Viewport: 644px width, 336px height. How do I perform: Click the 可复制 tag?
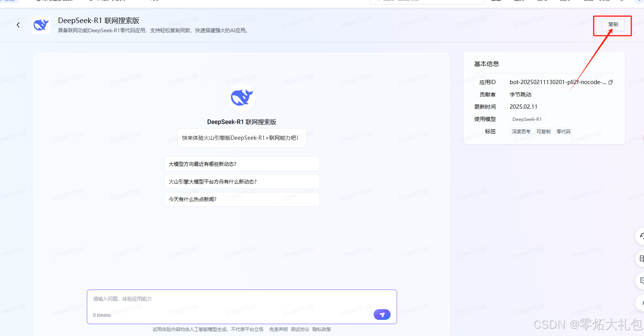pyautogui.click(x=543, y=132)
